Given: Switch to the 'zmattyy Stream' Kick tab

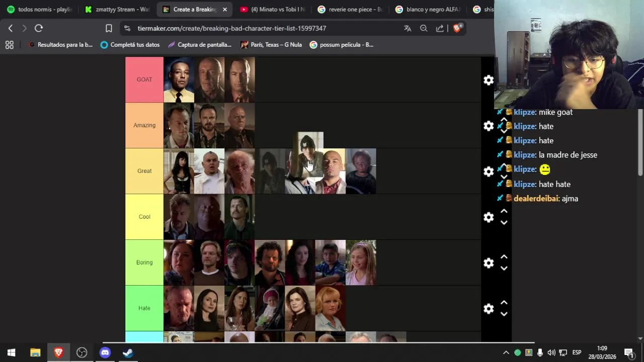Looking at the screenshot, I should pos(117,10).
